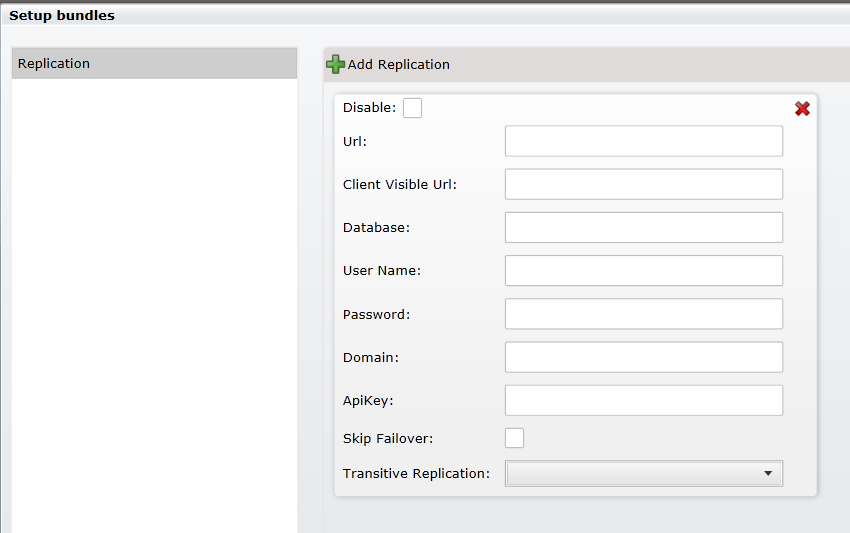Focus the ApiKey input box
Image resolution: width=850 pixels, height=533 pixels.
pyautogui.click(x=643, y=400)
